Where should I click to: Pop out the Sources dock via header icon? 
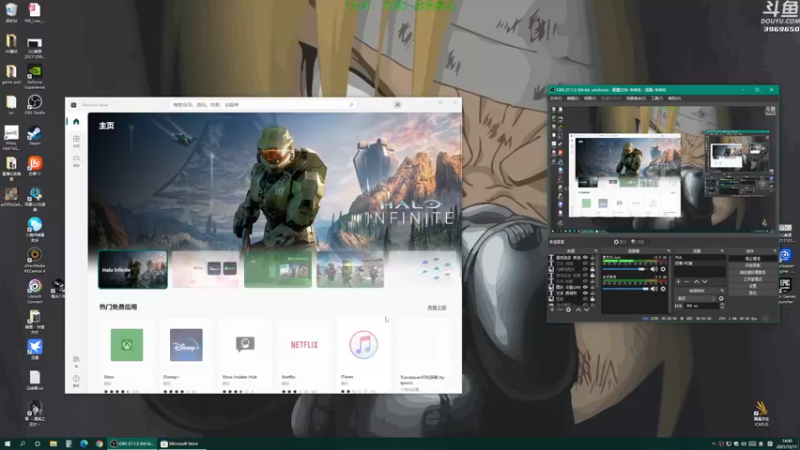click(596, 251)
